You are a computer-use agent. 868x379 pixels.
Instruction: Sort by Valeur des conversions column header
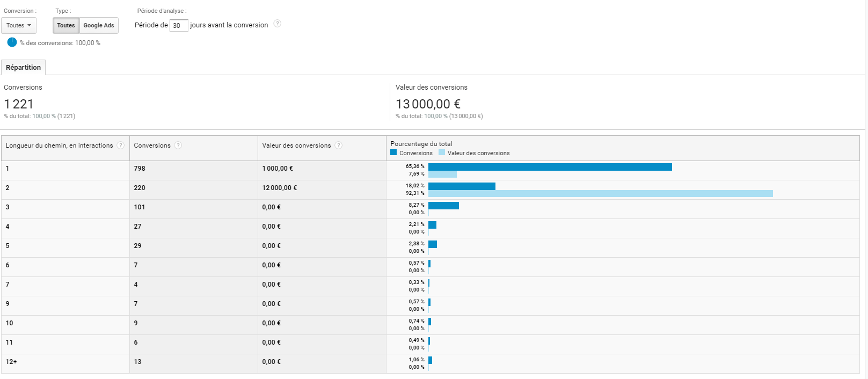296,145
